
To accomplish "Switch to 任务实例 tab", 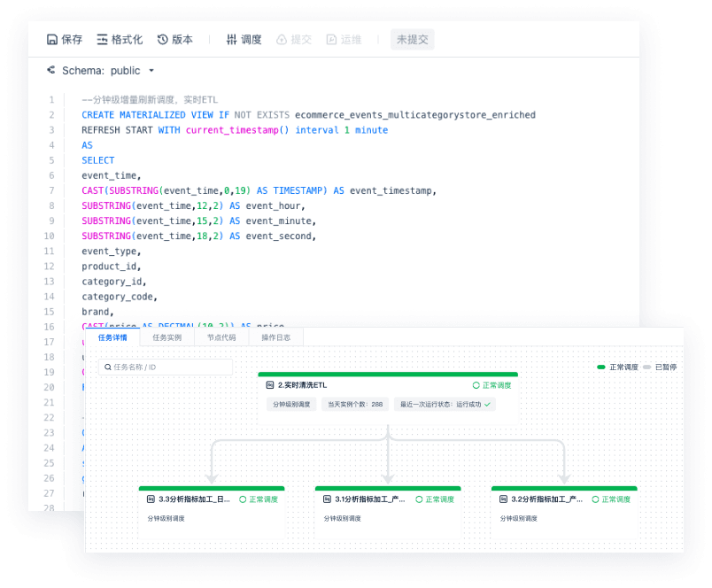I will [166, 337].
